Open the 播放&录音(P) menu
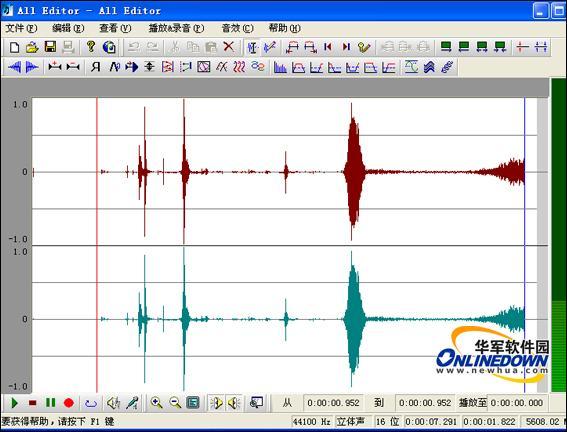The height and width of the screenshot is (432, 567). 176,28
